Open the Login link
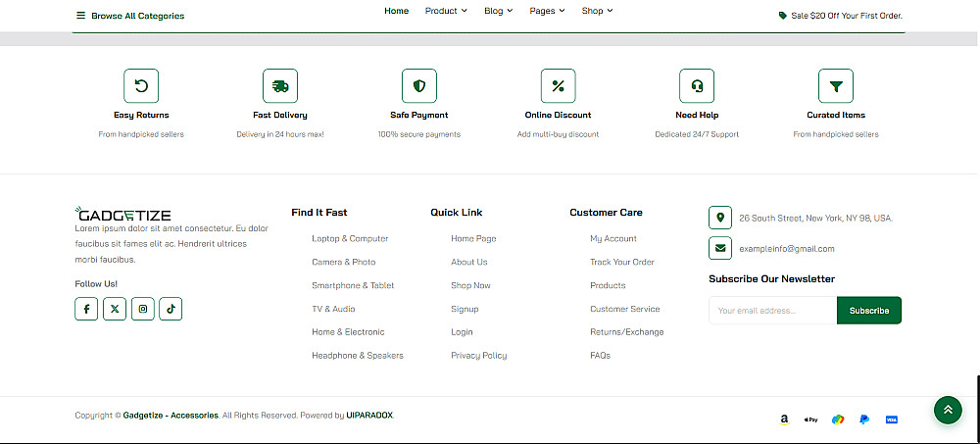 462,332
